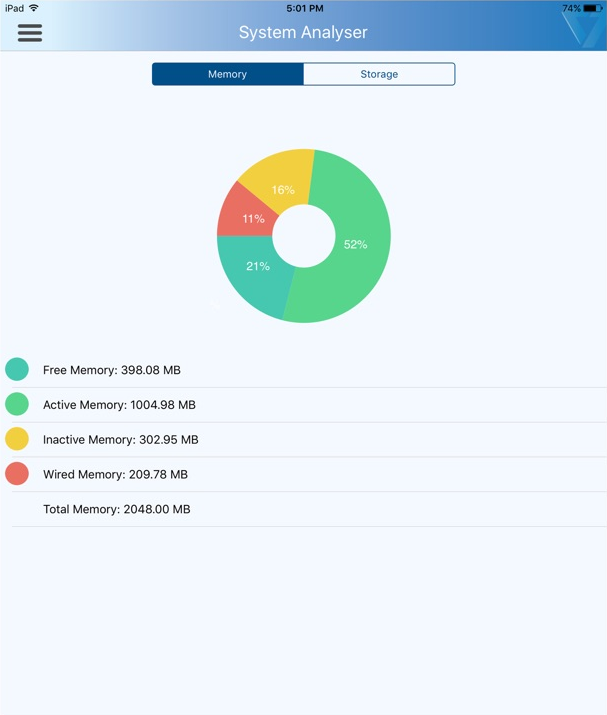Click the Wi-Fi status icon

pyautogui.click(x=34, y=8)
